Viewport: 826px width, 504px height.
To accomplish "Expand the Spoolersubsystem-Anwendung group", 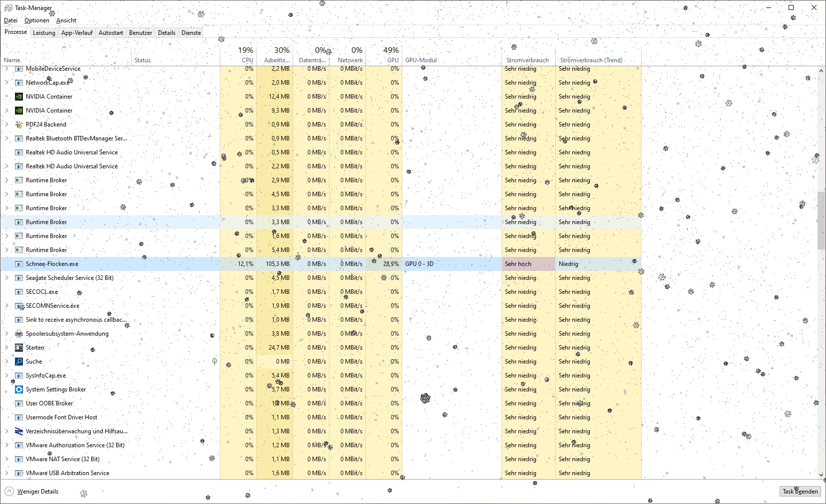I will click(x=6, y=334).
